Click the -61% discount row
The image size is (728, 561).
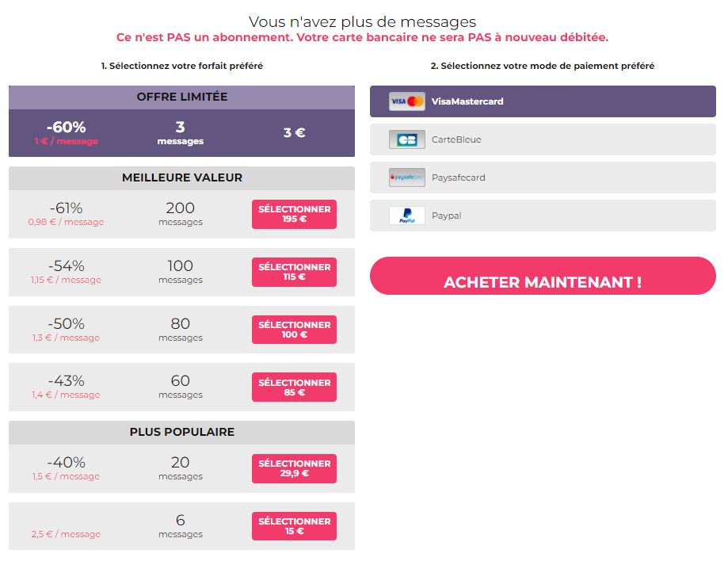tap(181, 214)
